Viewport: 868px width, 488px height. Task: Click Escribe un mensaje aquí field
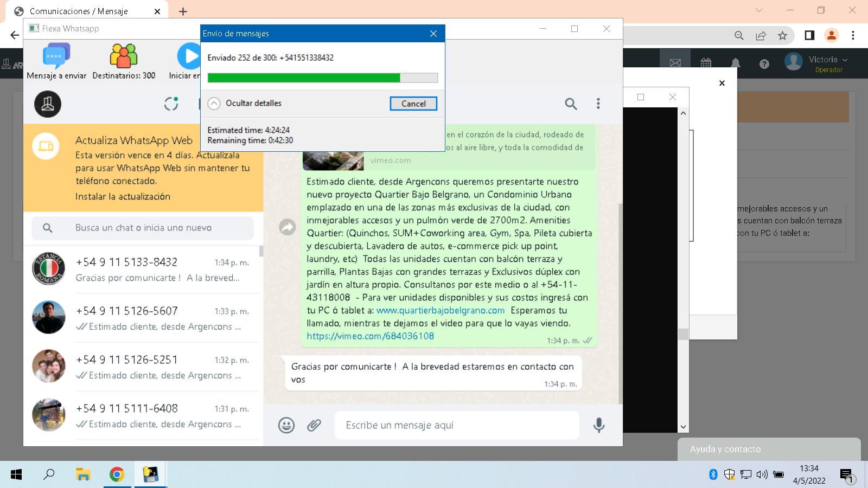(x=457, y=425)
